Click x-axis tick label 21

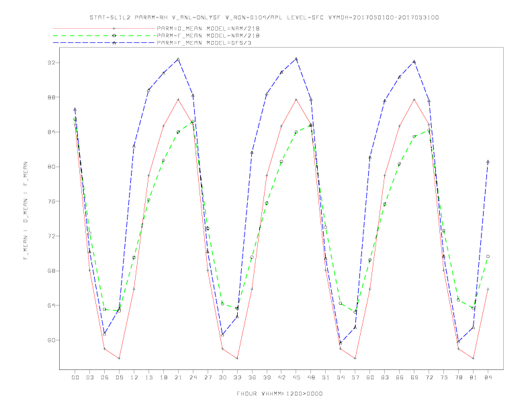coord(178,377)
